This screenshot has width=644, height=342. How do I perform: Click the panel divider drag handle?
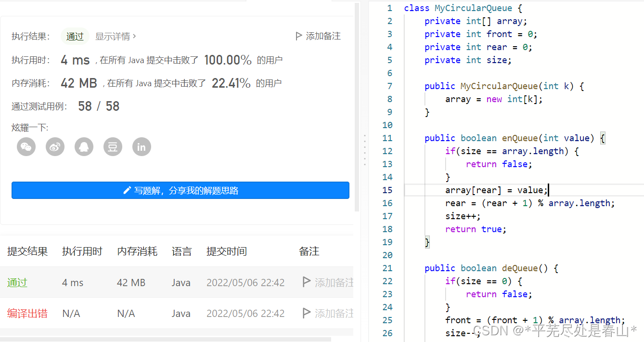point(365,150)
